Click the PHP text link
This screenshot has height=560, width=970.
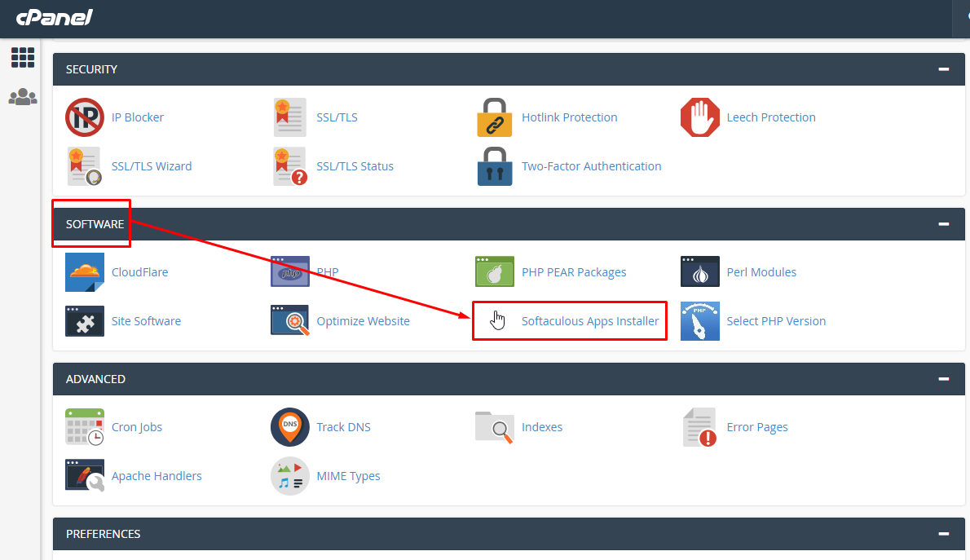(328, 271)
